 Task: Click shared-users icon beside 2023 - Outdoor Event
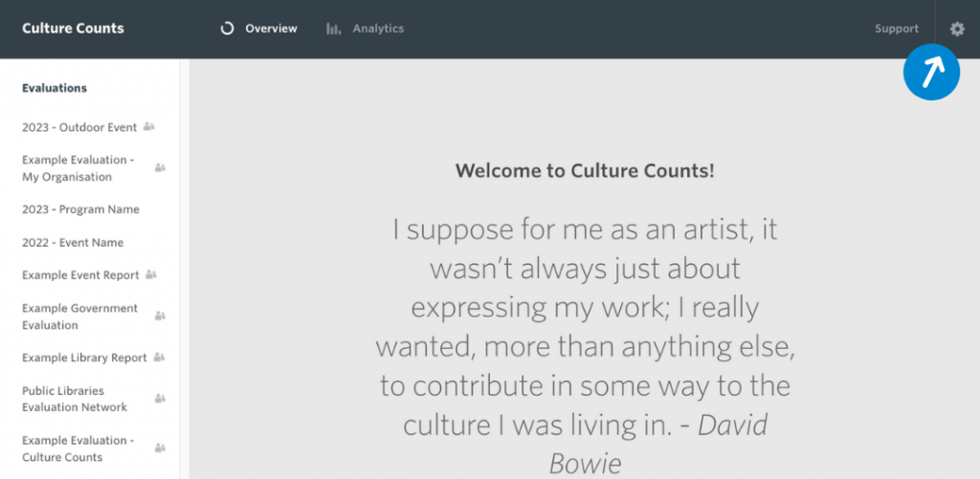(148, 127)
